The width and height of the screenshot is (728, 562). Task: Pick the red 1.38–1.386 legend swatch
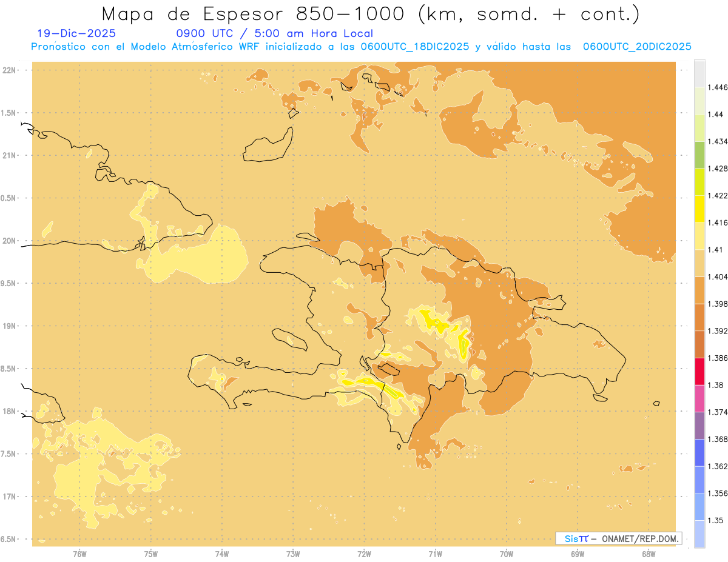[x=699, y=372]
